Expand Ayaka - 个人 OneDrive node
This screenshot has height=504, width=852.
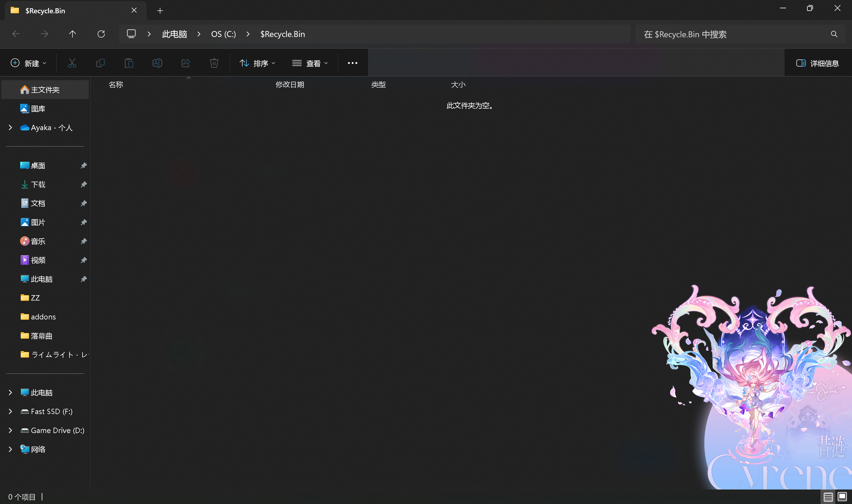(10, 128)
